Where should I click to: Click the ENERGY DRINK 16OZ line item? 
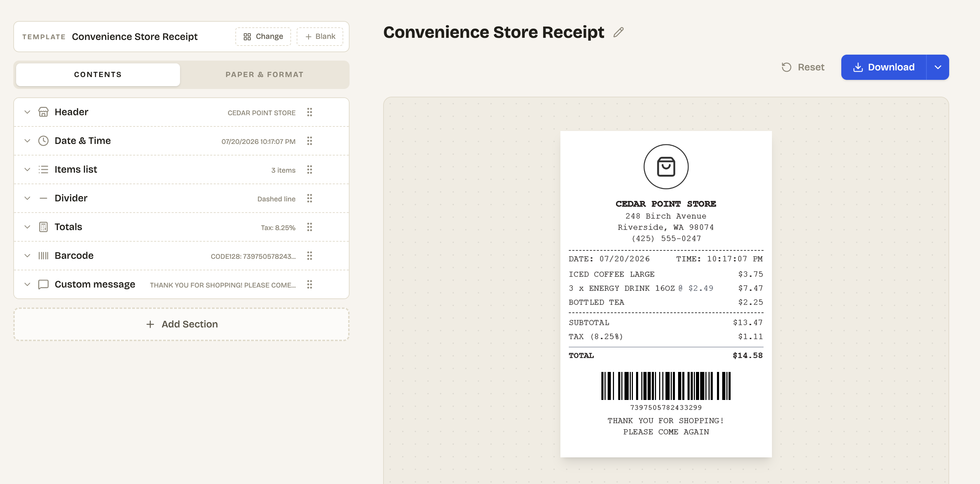tap(666, 288)
